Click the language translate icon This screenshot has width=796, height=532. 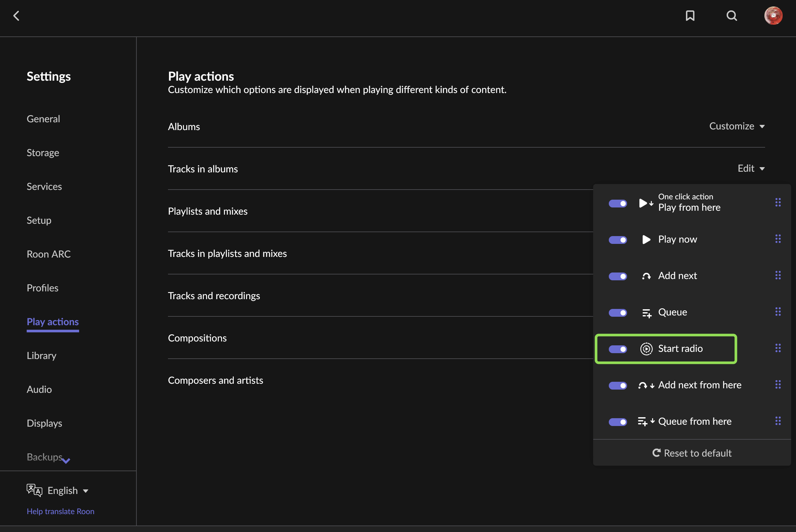[x=34, y=490]
